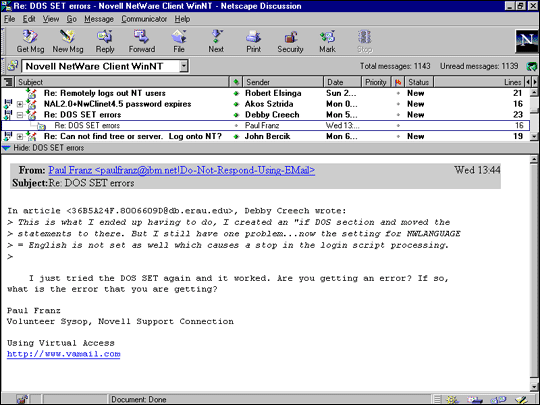The height and width of the screenshot is (405, 540).
Task: Toggle flag on John Bercik message
Action: point(398,137)
